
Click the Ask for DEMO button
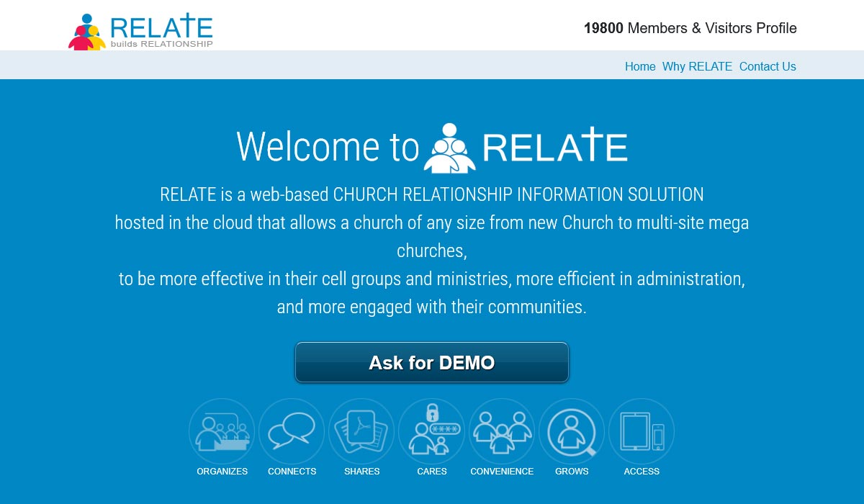[x=432, y=362]
